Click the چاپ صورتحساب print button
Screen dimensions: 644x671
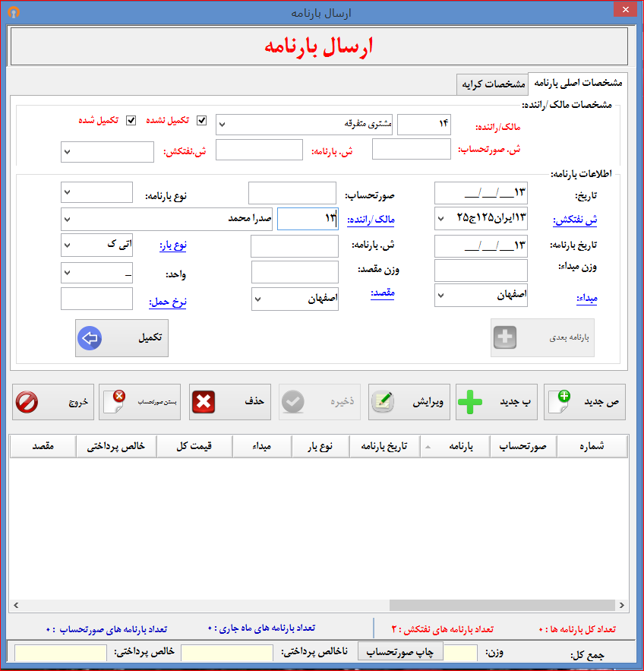400,652
